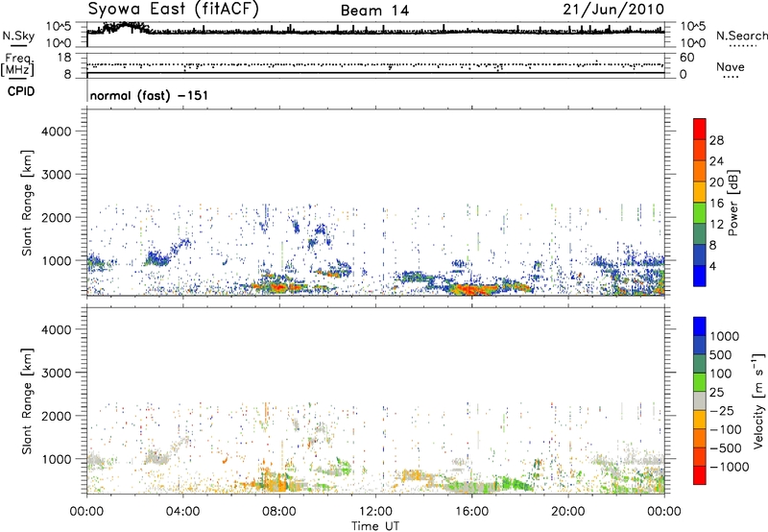The image size is (768, 532).
Task: Click the '4' tick on Power colorbar
Action: [713, 267]
